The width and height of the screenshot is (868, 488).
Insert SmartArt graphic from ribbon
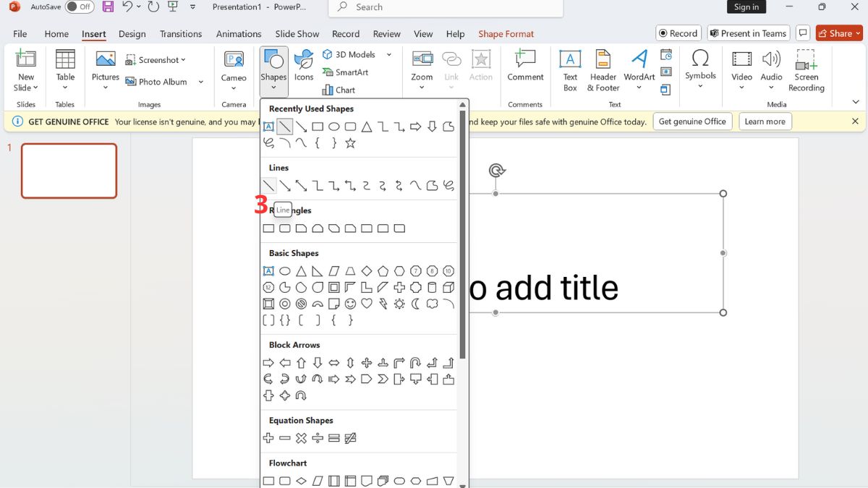[x=345, y=72]
